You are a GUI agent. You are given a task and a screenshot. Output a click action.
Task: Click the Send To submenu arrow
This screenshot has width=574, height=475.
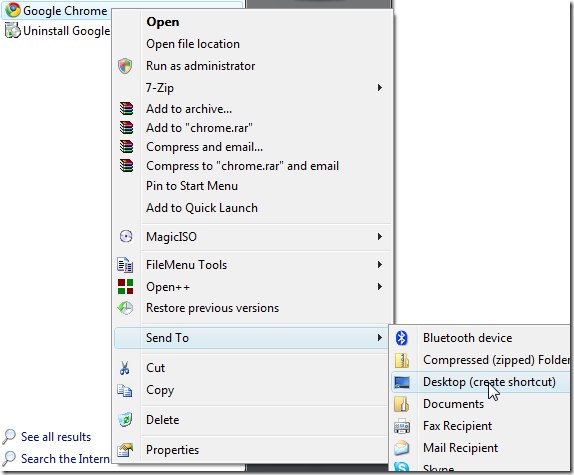[x=380, y=337]
